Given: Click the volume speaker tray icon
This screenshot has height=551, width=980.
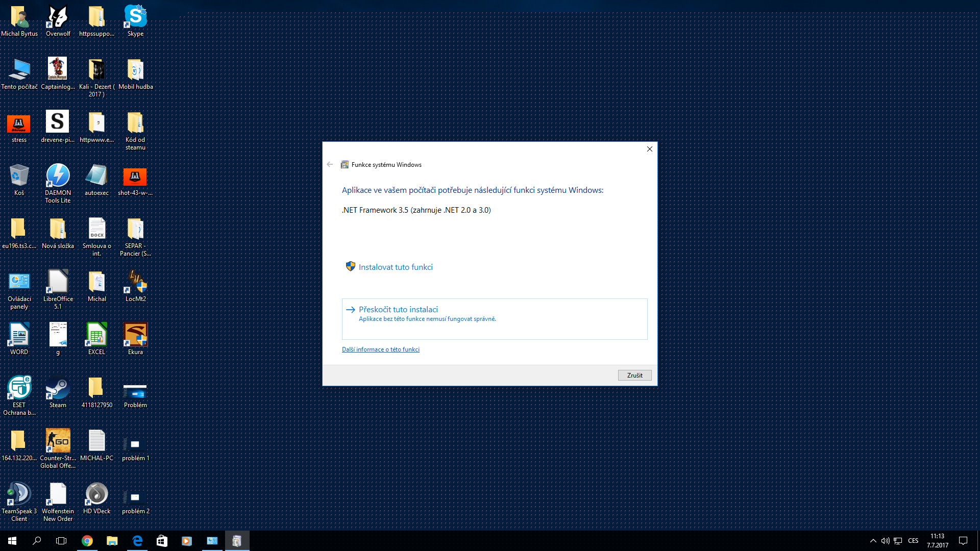Looking at the screenshot, I should [x=885, y=541].
